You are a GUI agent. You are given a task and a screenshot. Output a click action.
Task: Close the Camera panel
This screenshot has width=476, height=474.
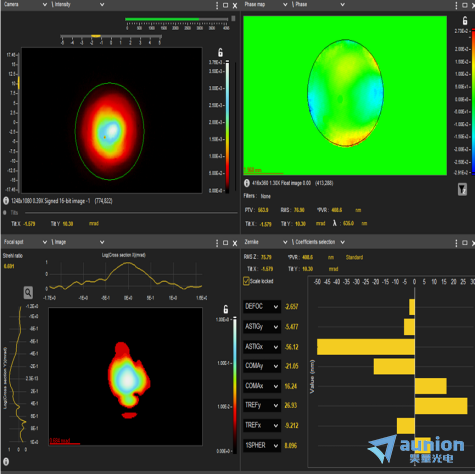click(235, 6)
